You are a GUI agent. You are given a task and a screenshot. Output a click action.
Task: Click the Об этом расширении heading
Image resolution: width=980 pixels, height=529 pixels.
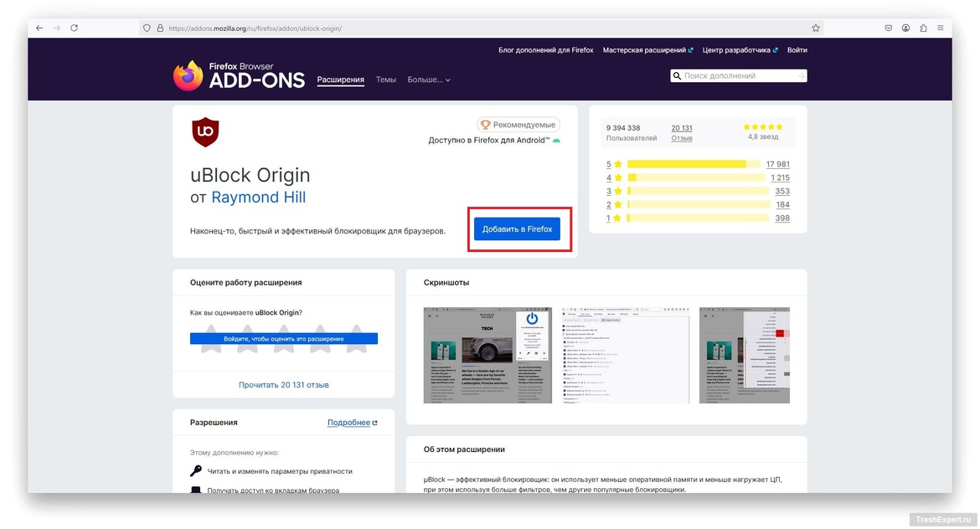pyautogui.click(x=464, y=449)
